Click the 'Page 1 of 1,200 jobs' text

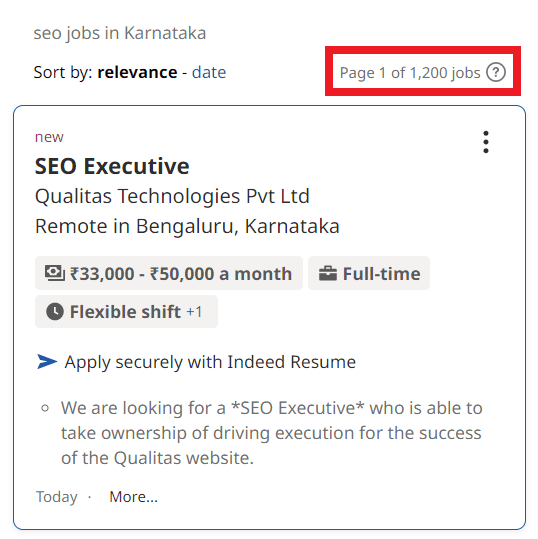pos(410,73)
